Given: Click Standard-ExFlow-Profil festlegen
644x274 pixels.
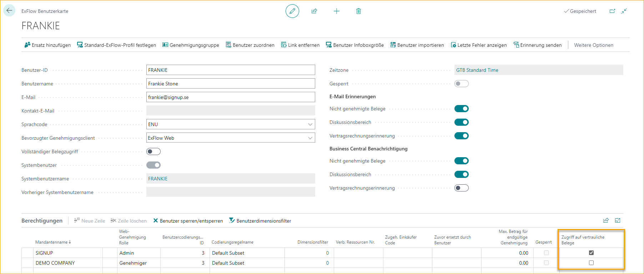Looking at the screenshot, I should click(116, 45).
